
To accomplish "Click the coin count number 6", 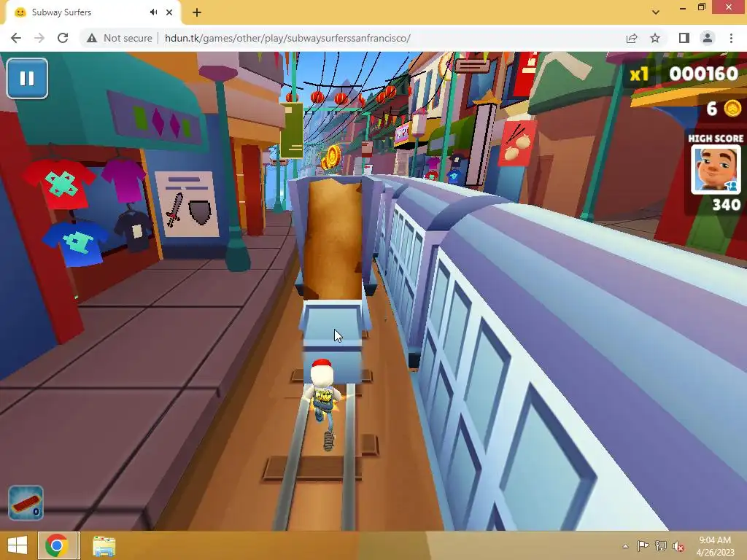I will [x=712, y=109].
